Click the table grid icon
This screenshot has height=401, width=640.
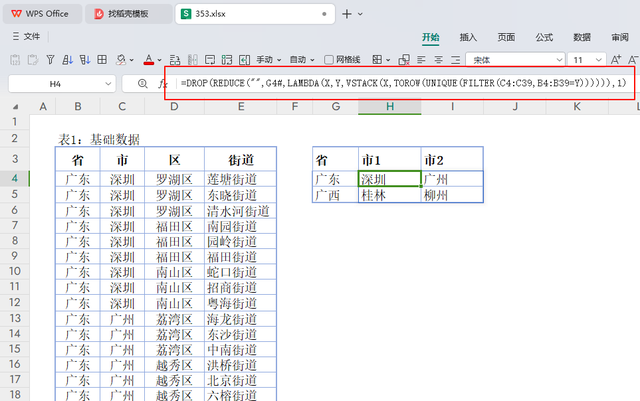click(x=102, y=60)
